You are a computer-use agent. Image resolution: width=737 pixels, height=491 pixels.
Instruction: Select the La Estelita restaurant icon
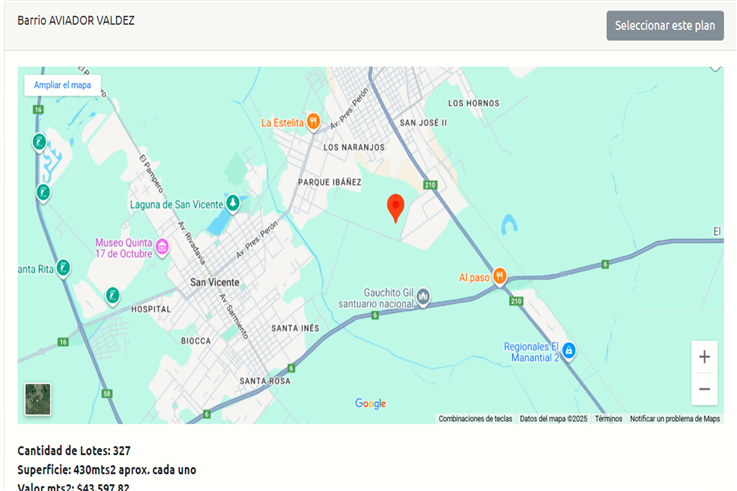click(x=314, y=122)
